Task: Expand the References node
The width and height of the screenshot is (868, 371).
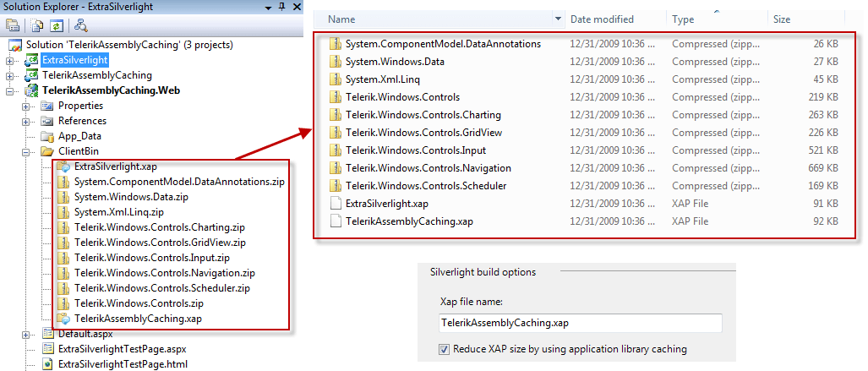Action: pyautogui.click(x=25, y=121)
